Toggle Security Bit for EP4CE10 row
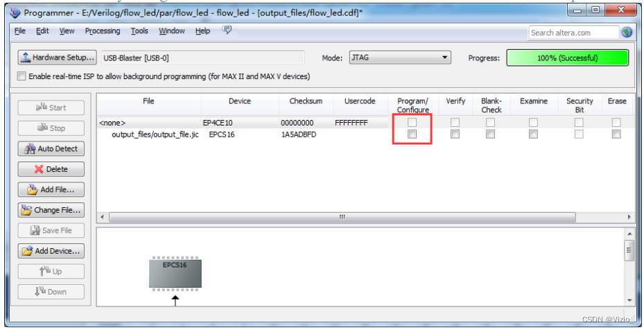 pos(579,122)
